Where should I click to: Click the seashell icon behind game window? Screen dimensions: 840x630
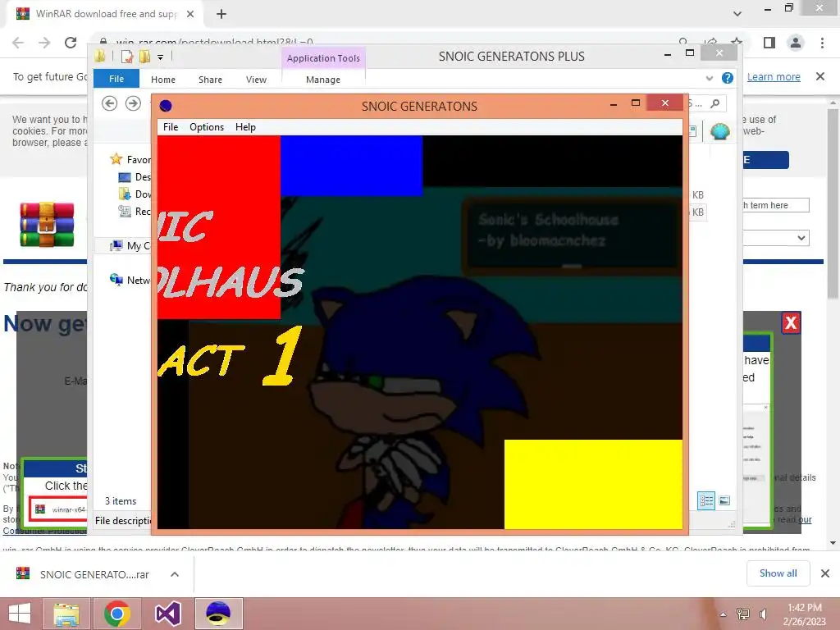pos(719,130)
